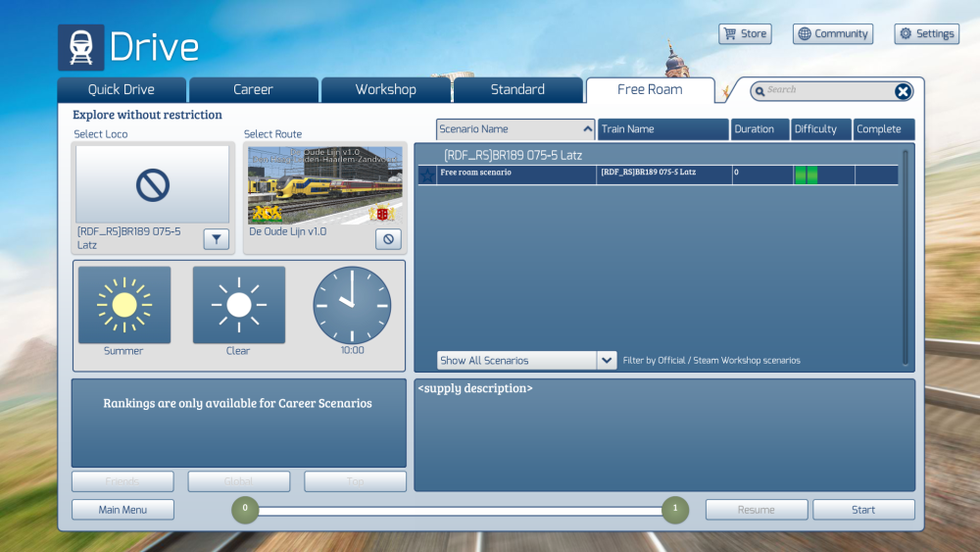Open the loco filter funnel button

click(x=217, y=238)
